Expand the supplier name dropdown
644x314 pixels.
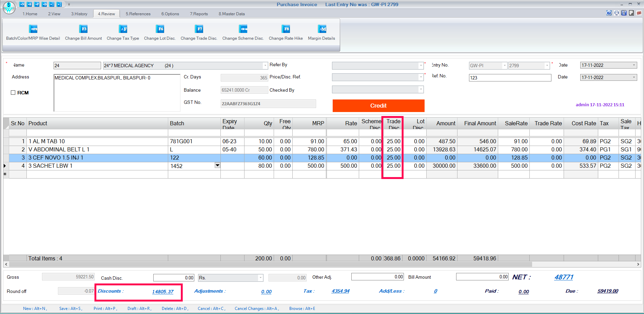(x=265, y=66)
